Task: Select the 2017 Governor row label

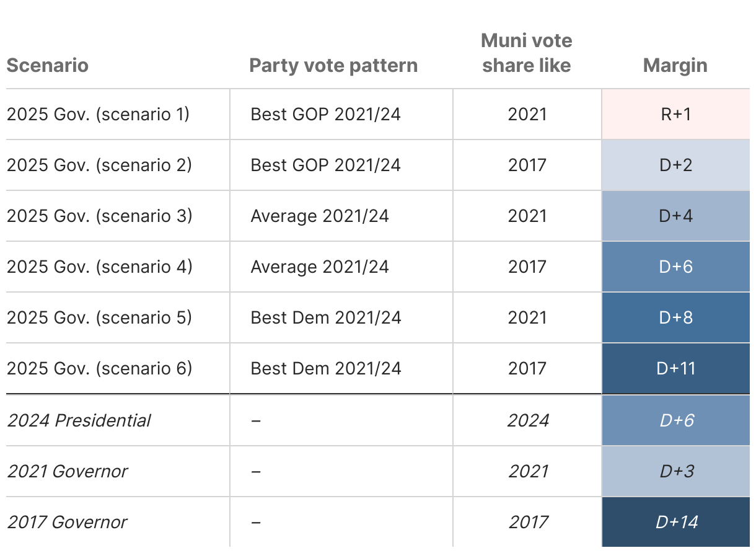Action: pyautogui.click(x=67, y=522)
